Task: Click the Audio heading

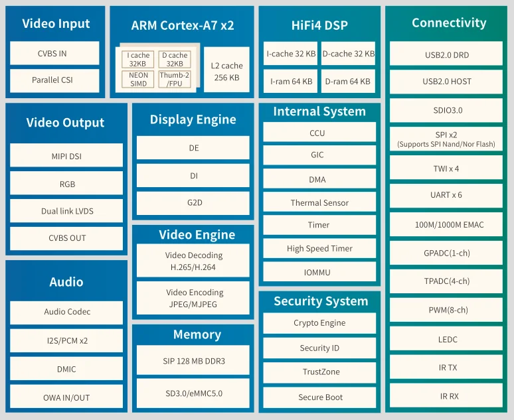Action: (x=66, y=282)
